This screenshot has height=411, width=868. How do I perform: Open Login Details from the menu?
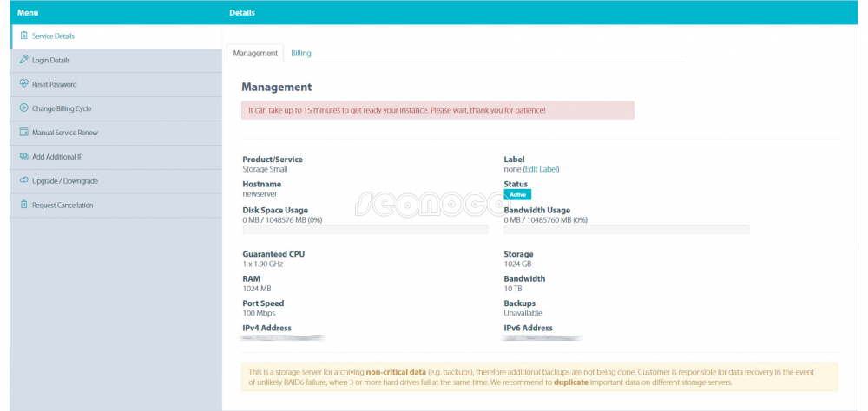[51, 61]
